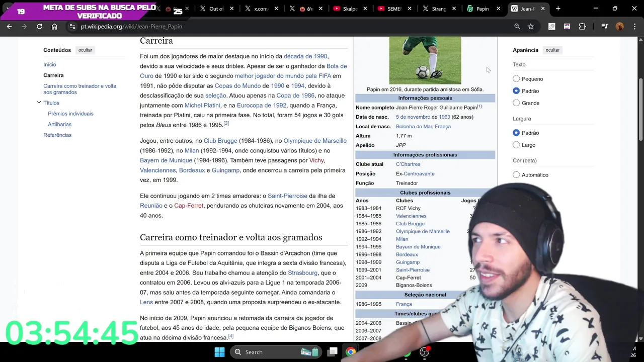Viewport: 644px width, 362px height.
Task: Select Automático color option
Action: [x=516, y=175]
